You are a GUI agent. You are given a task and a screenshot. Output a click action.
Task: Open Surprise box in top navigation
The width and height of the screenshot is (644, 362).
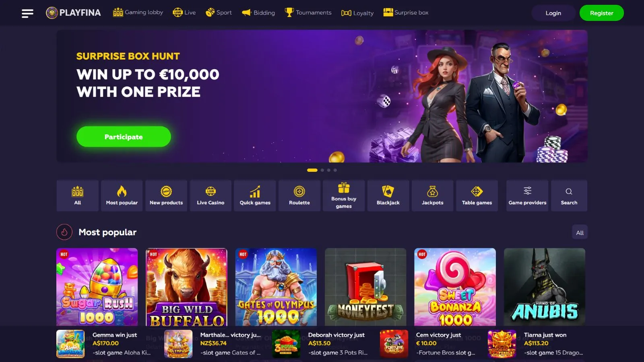coord(406,12)
